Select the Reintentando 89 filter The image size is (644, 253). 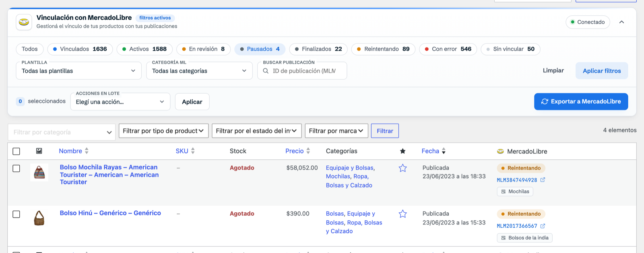click(x=383, y=49)
